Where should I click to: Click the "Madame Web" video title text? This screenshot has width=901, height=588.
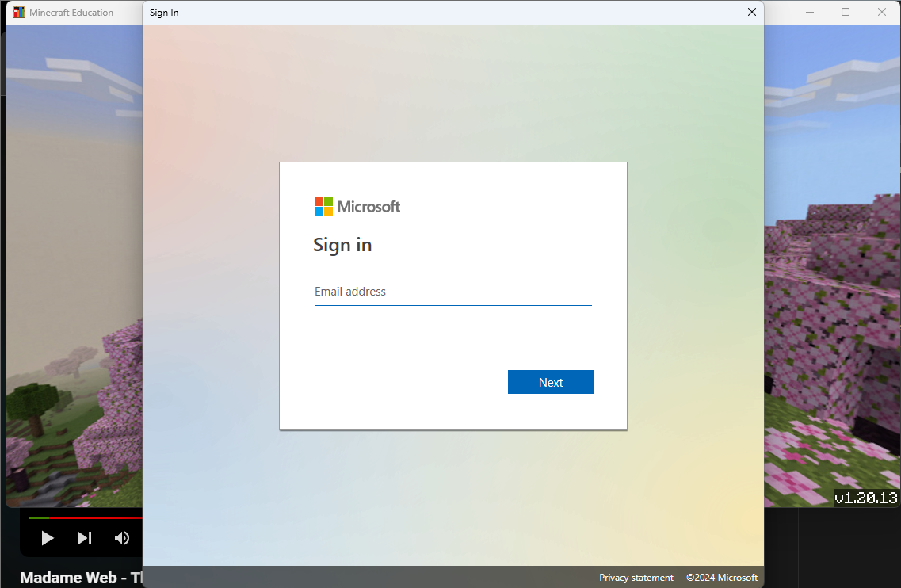(81, 578)
